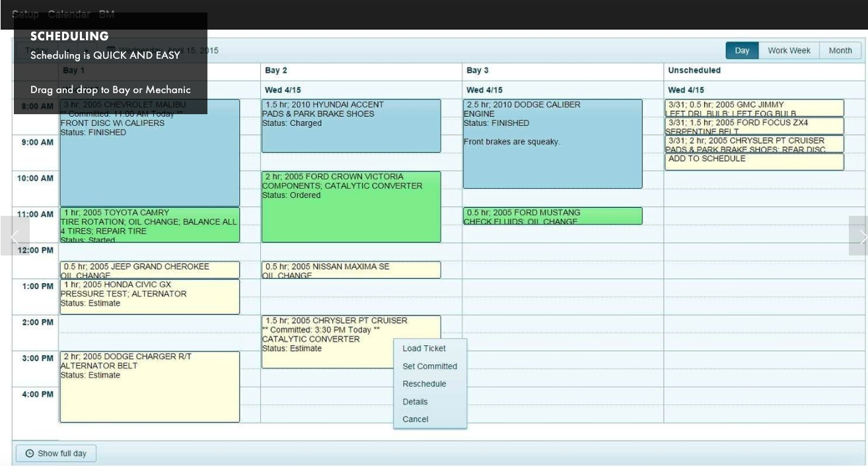Select the 2005 Jeep Grand Cherokee appointment
Screen dimensions: 868x466
150,270
